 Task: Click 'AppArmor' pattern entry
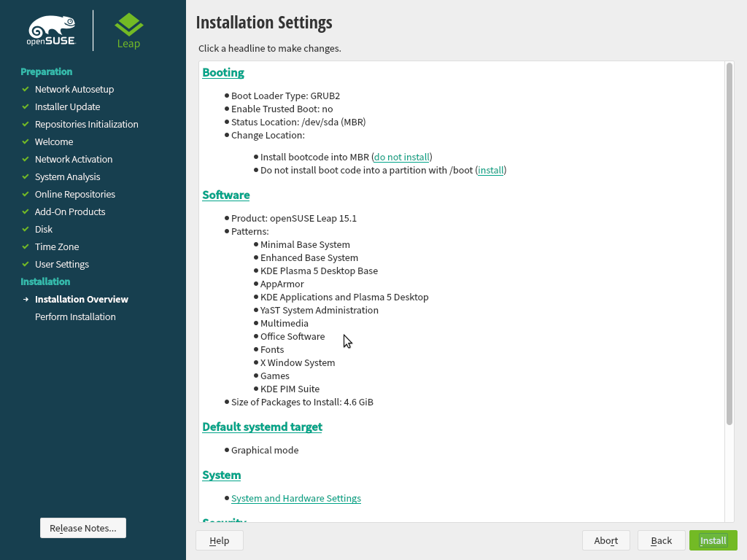(x=282, y=284)
